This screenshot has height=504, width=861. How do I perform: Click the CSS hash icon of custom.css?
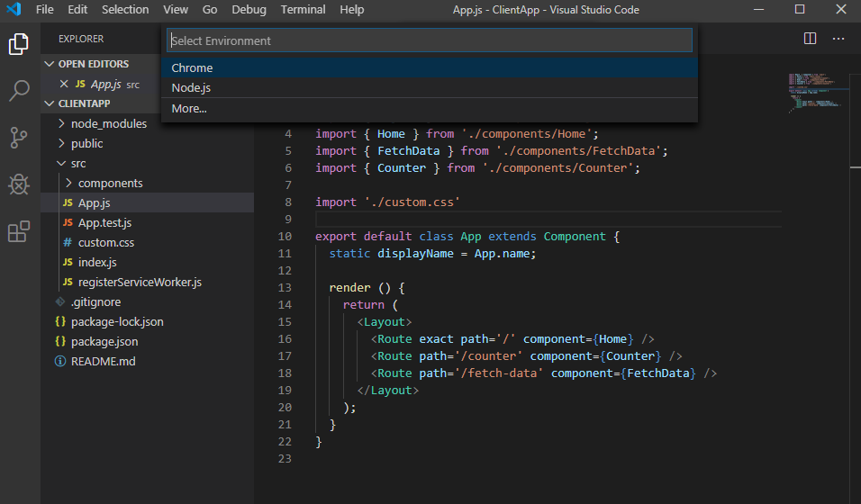point(68,242)
